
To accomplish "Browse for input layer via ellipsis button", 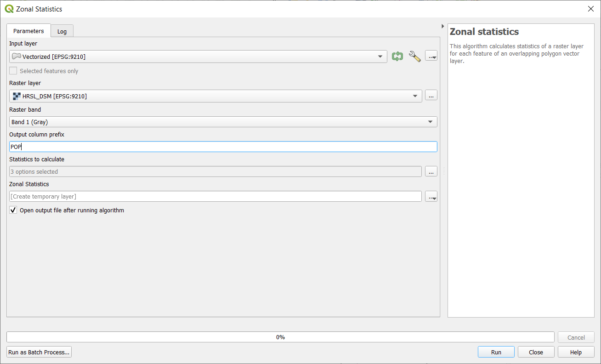I will [431, 57].
